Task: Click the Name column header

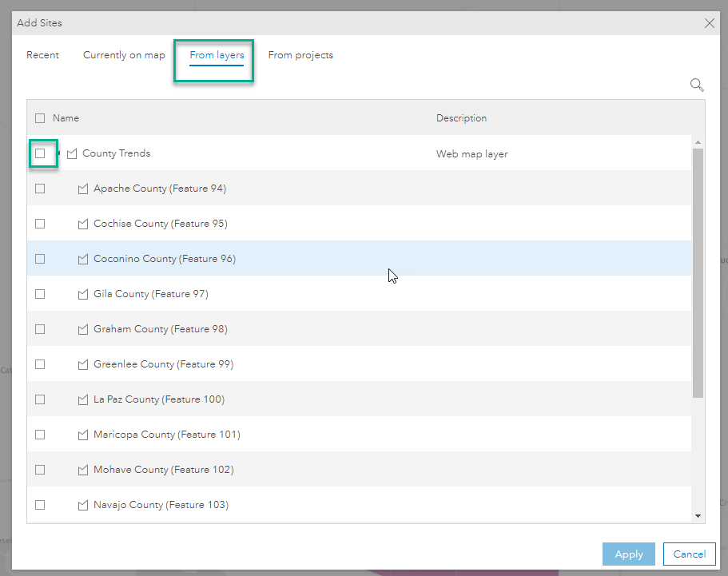Action: click(66, 118)
